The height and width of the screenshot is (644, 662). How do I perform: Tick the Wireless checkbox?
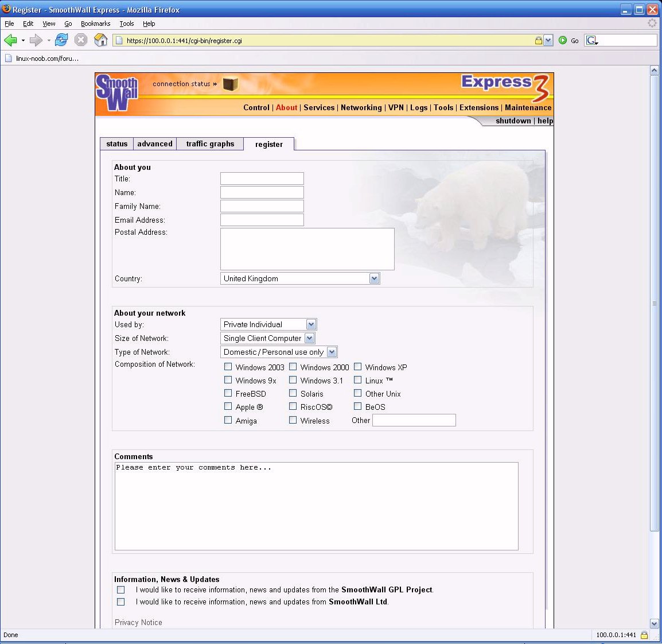(x=293, y=420)
